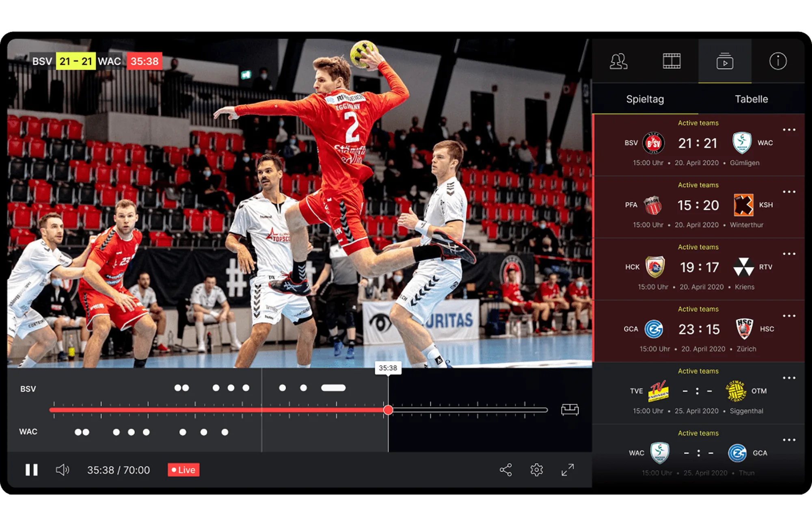Click the Gümligen venue text
812x525 pixels.
click(x=745, y=163)
